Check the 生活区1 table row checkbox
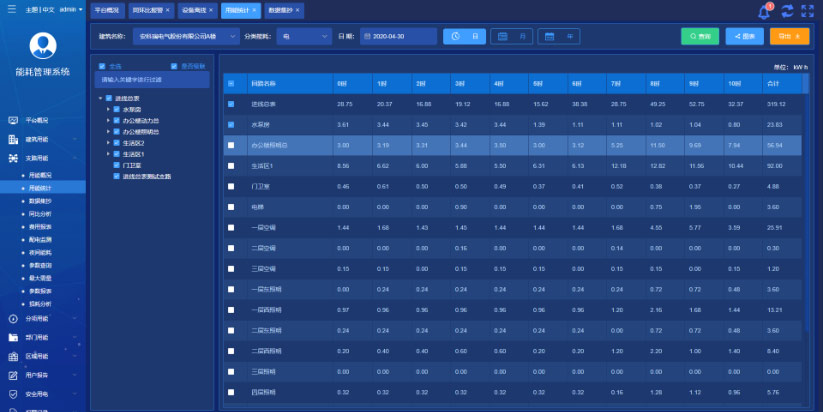823x412 pixels. coord(231,165)
